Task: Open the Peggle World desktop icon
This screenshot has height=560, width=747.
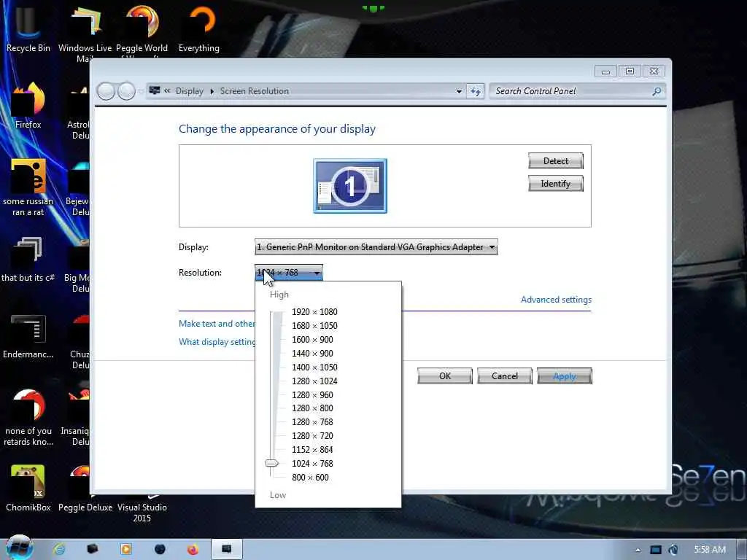Action: point(142,31)
